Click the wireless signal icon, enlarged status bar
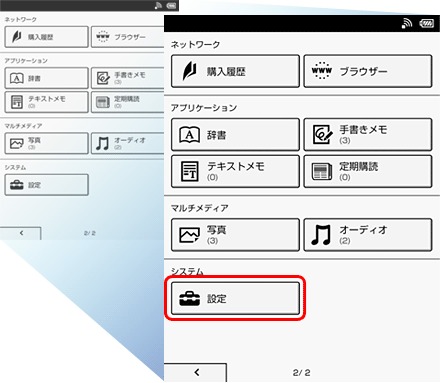 (x=407, y=23)
